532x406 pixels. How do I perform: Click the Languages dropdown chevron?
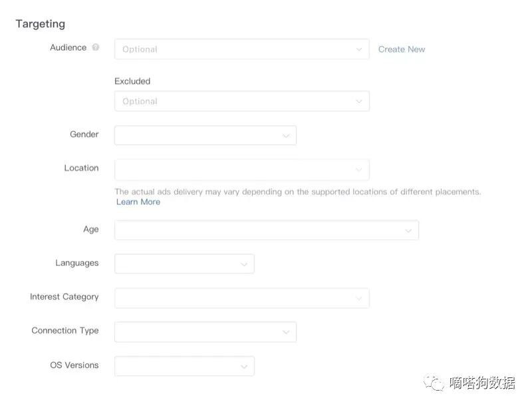[244, 264]
